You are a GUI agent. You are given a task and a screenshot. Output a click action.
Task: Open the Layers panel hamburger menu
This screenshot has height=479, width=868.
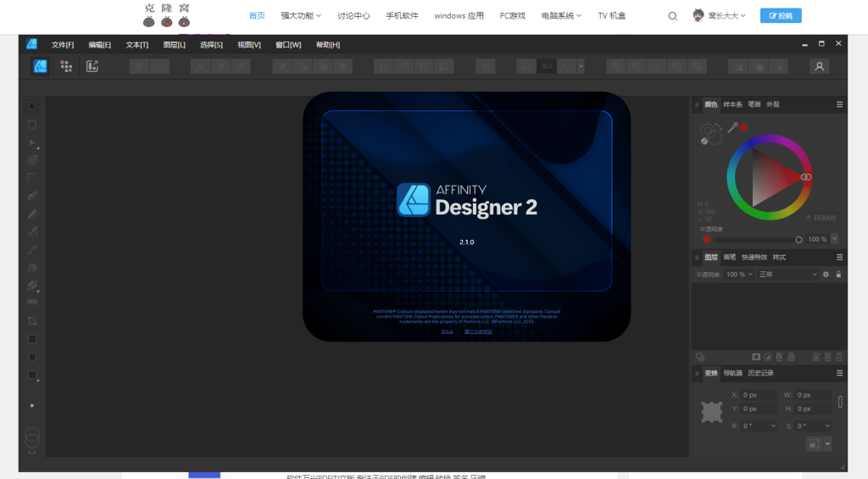tap(839, 257)
